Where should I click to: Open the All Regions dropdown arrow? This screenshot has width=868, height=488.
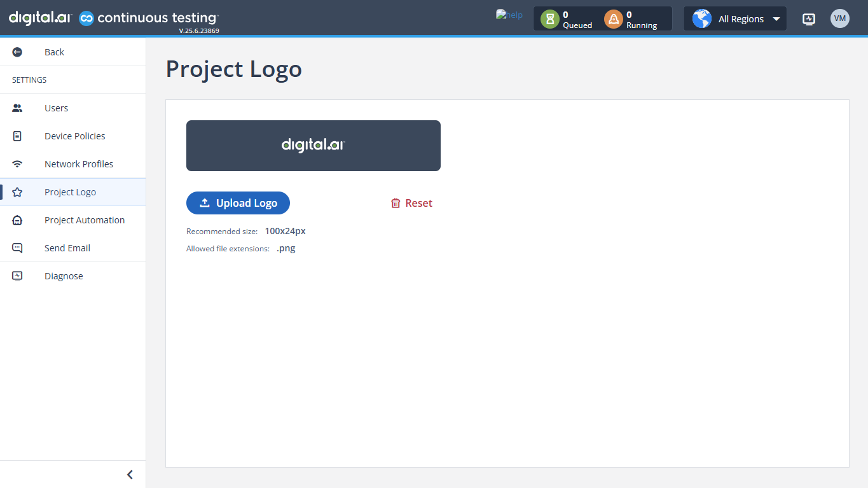pyautogui.click(x=776, y=19)
